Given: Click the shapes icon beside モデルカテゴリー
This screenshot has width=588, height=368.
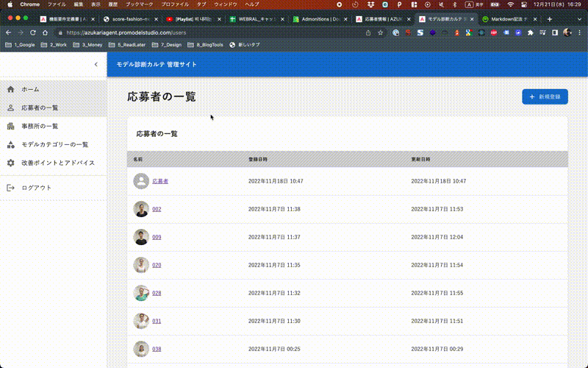Looking at the screenshot, I should click(x=10, y=144).
